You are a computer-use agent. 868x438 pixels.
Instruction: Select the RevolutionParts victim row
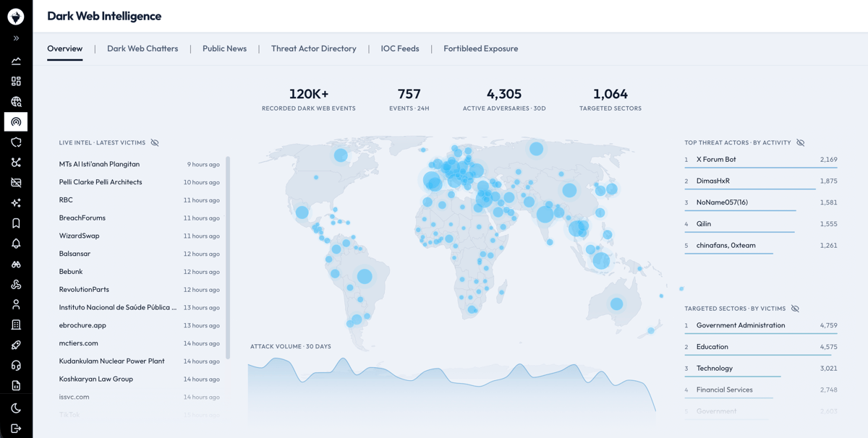pyautogui.click(x=140, y=289)
